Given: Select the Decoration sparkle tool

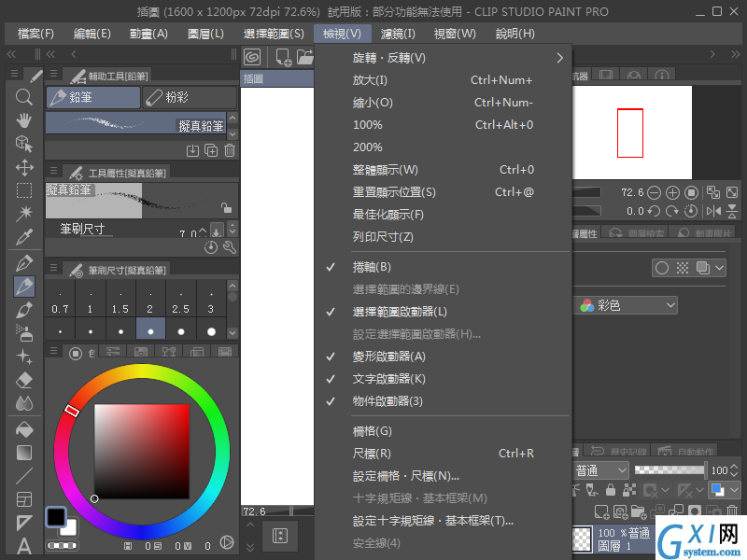Looking at the screenshot, I should 24,357.
